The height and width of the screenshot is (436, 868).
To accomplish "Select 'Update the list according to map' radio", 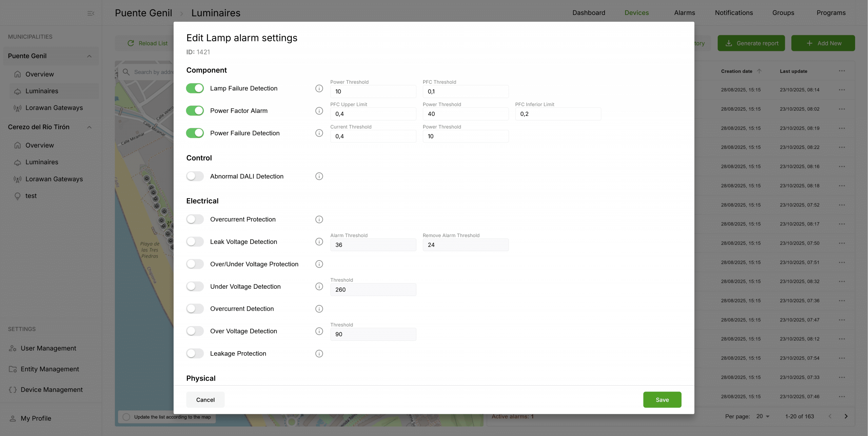I will tap(126, 417).
